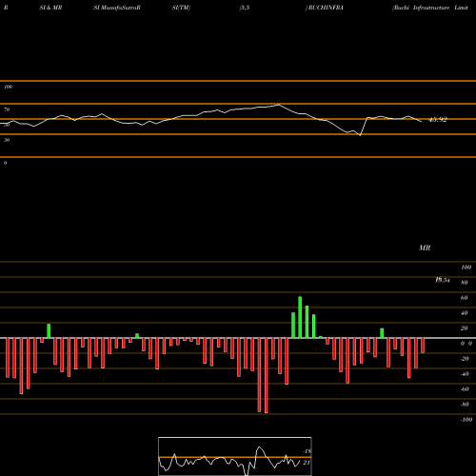This screenshot has height=476, width=476.
Task: Click the peak of the RSI line
Action: [279, 105]
